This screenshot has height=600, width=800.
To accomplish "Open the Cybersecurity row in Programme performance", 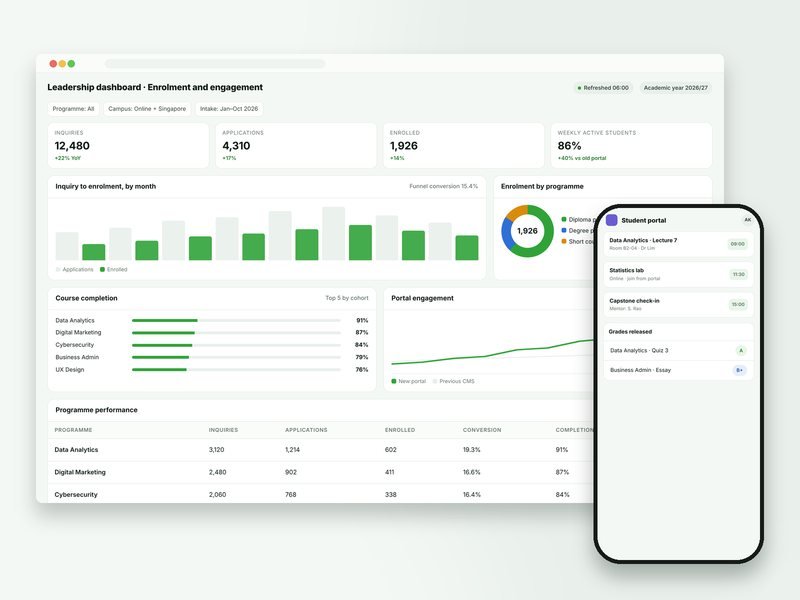I will (x=321, y=494).
